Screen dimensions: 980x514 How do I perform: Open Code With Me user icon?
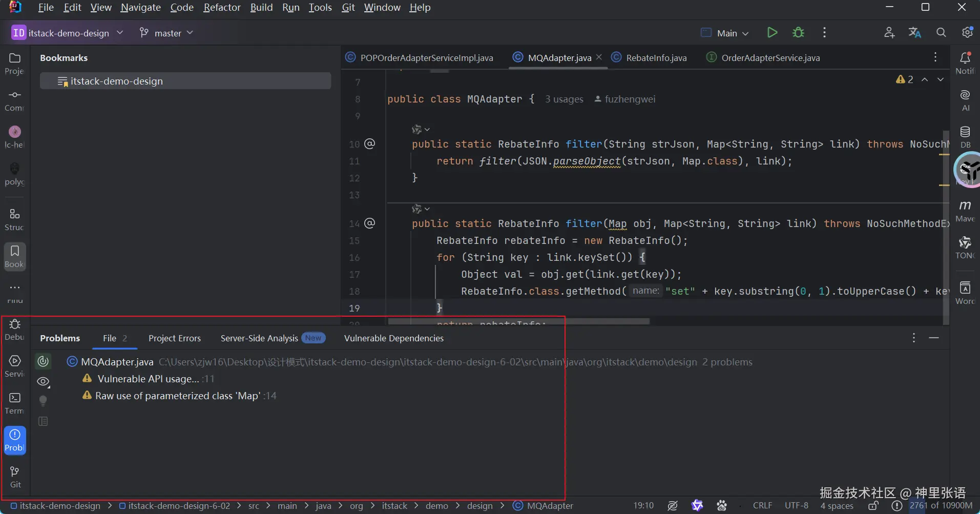click(889, 33)
